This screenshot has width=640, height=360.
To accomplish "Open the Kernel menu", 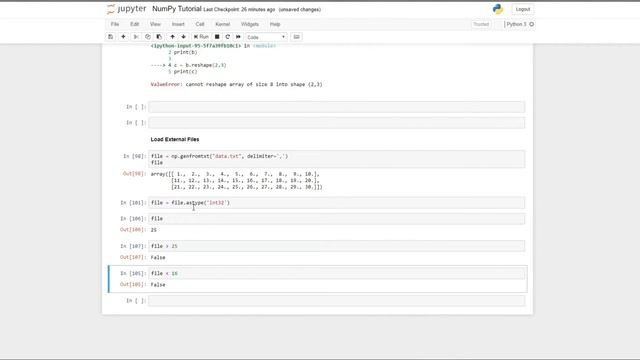I will click(x=222, y=24).
